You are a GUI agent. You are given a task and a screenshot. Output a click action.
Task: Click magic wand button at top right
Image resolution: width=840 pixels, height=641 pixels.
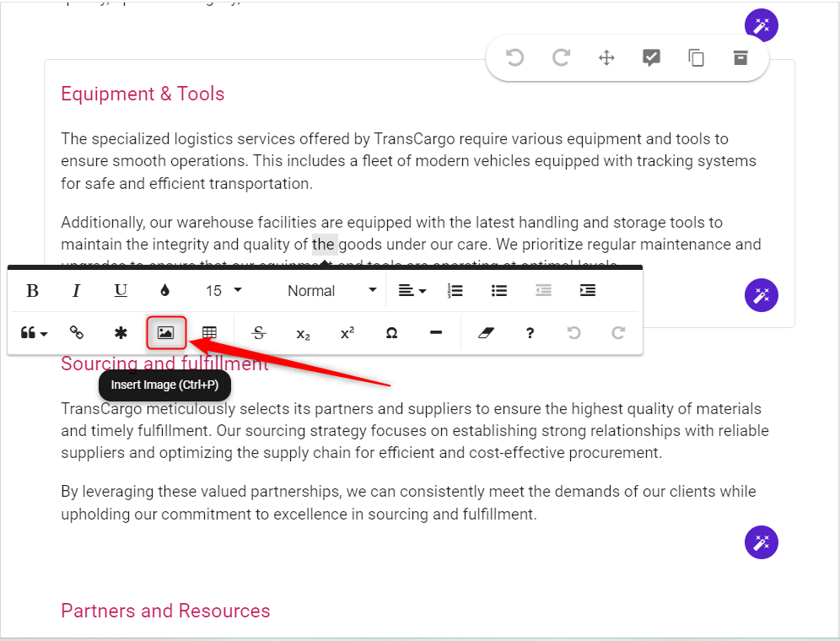point(762,25)
